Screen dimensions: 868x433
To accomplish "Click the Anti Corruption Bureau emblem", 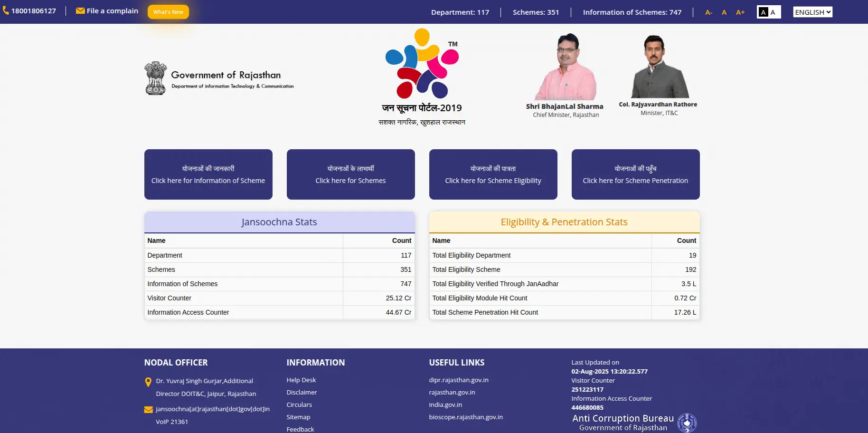I will [687, 423].
